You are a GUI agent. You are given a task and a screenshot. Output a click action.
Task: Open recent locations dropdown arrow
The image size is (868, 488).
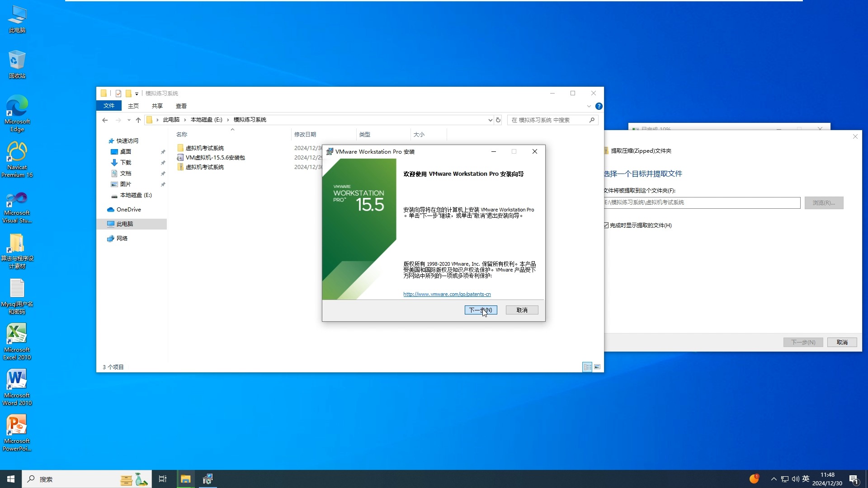click(129, 120)
